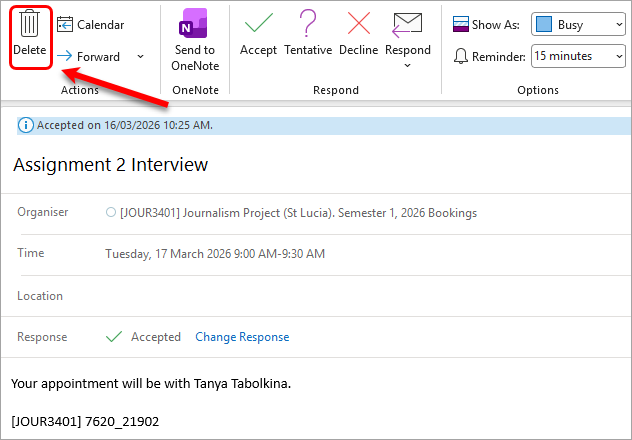The height and width of the screenshot is (440, 632).
Task: Click the Change Response link
Action: click(x=242, y=337)
